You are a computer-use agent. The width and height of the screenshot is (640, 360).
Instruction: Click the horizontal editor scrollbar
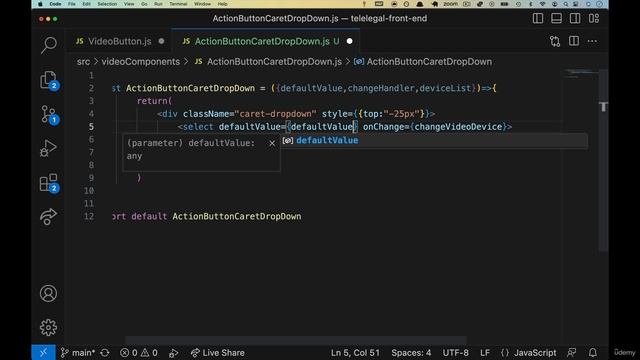click(x=296, y=340)
